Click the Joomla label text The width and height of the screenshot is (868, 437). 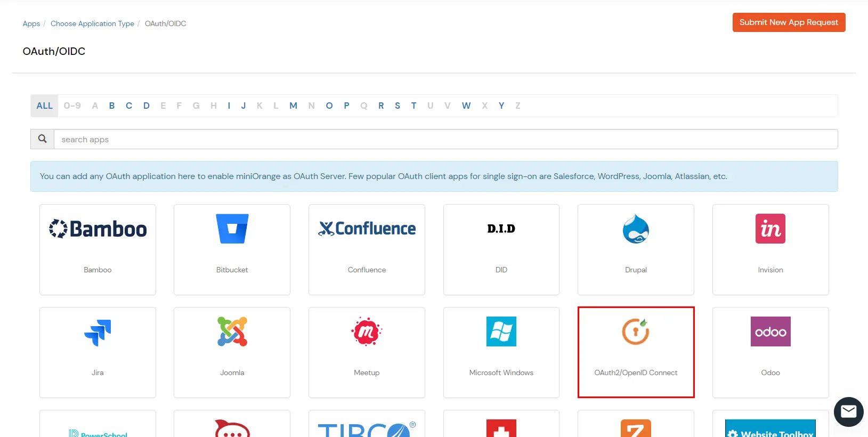tap(232, 373)
